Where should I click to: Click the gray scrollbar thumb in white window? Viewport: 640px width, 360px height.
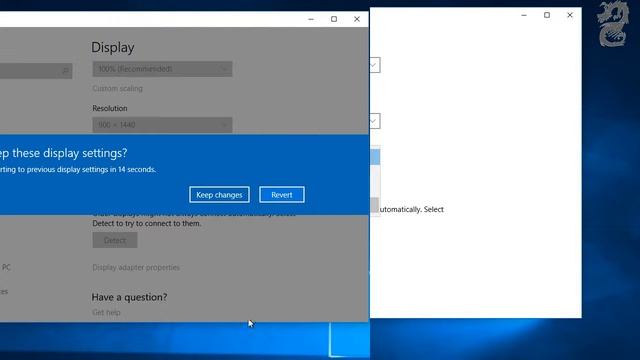(375, 205)
